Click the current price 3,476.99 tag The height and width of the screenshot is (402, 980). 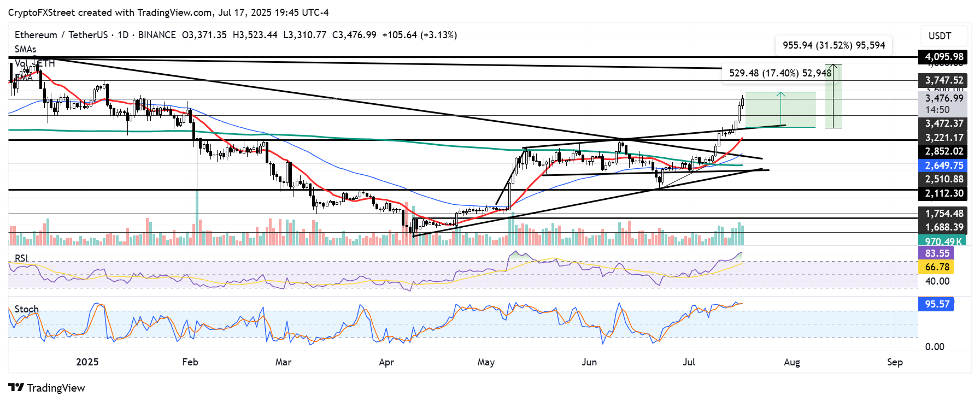(x=943, y=98)
